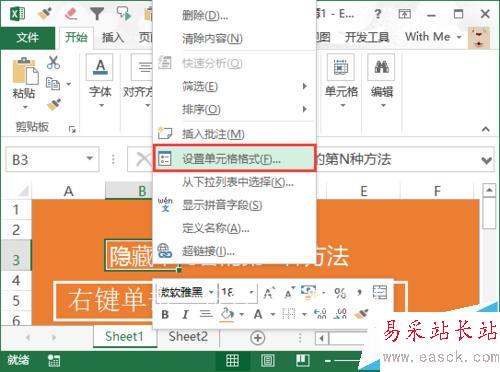Click the eraser icon in quick access toolbar

click(x=71, y=14)
